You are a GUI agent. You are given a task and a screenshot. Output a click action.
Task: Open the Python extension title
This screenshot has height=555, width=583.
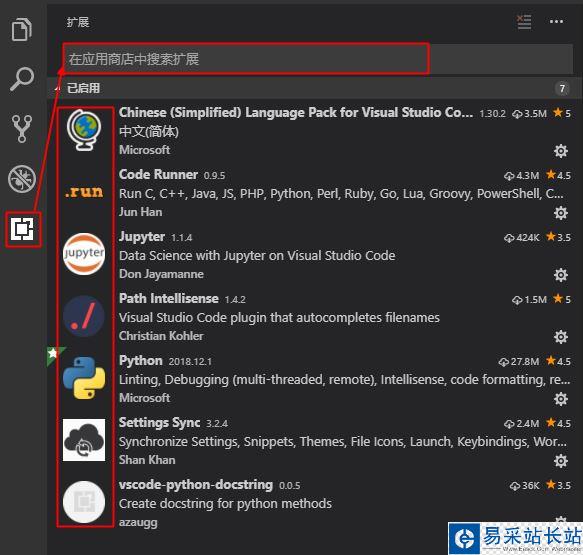coord(141,361)
